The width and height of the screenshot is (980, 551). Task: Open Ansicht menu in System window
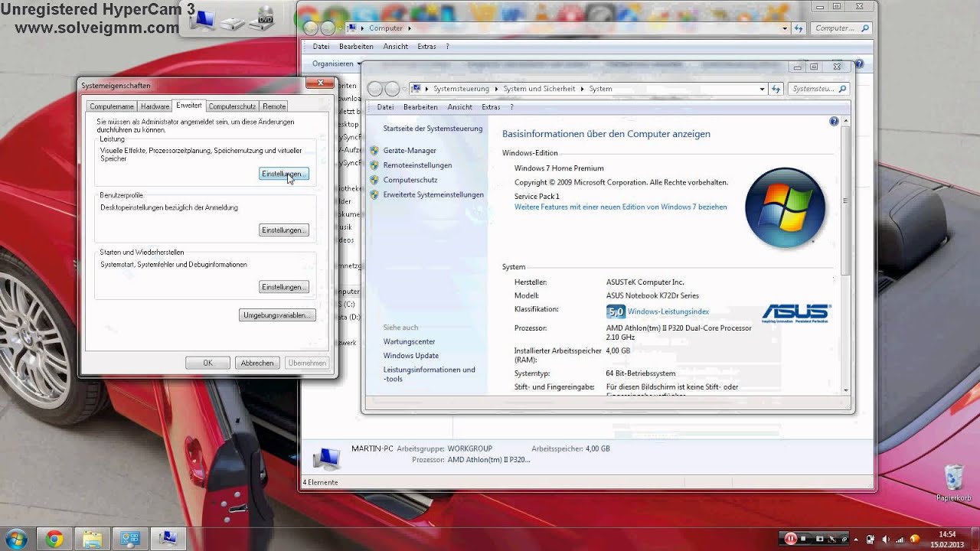pos(459,107)
